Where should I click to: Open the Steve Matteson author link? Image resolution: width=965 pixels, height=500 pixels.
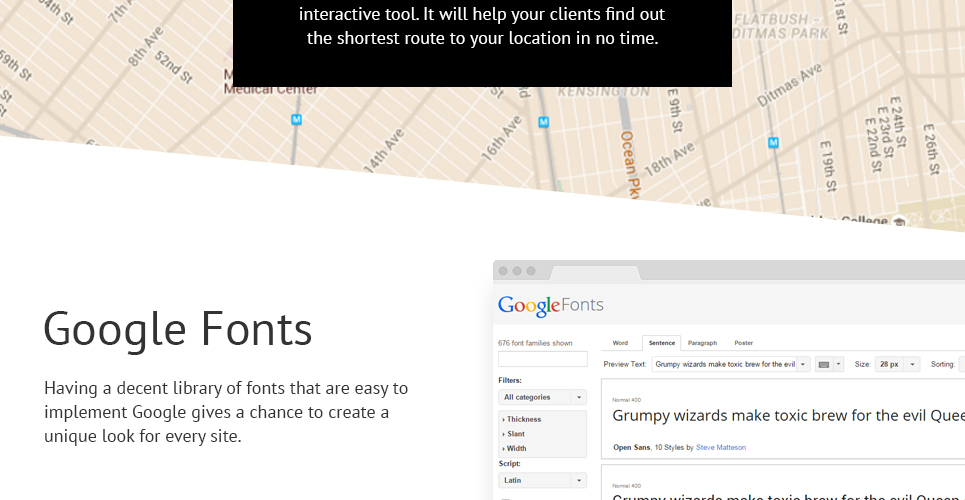click(721, 448)
